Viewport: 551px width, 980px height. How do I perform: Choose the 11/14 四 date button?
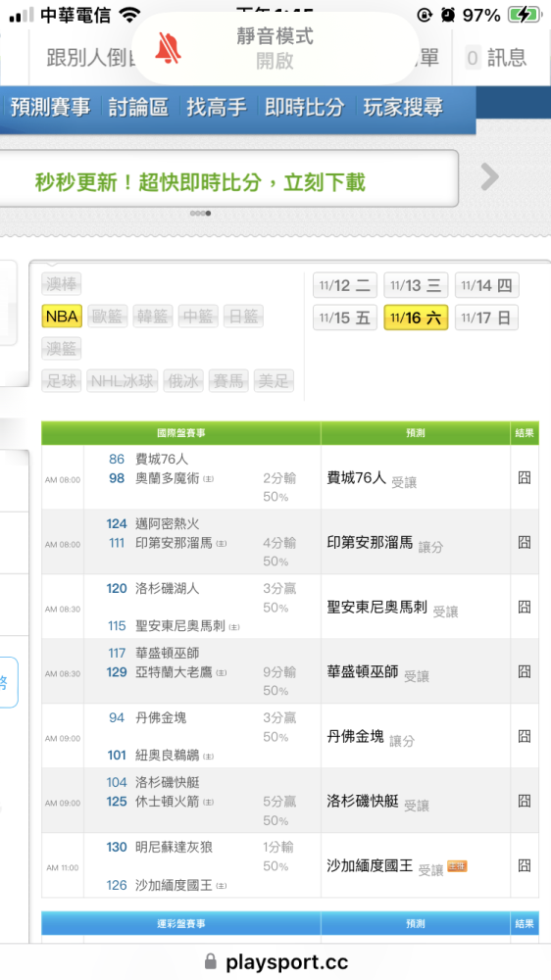pyautogui.click(x=486, y=285)
